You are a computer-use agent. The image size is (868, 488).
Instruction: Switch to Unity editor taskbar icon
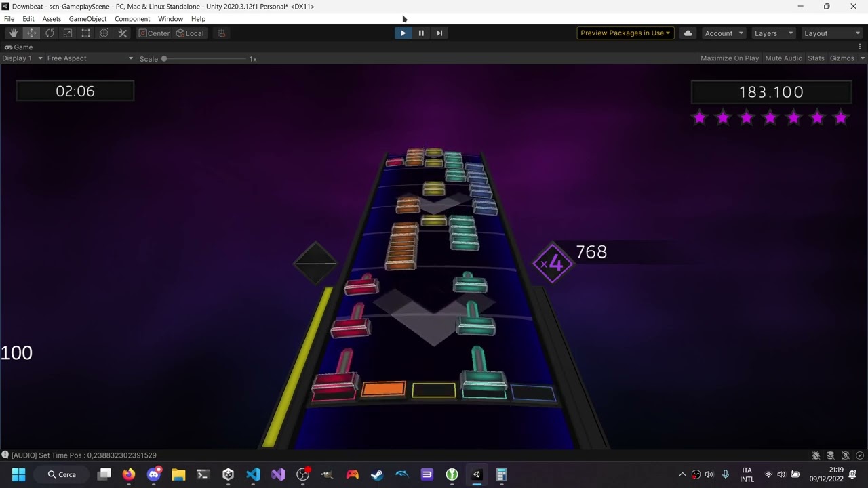pos(477,474)
